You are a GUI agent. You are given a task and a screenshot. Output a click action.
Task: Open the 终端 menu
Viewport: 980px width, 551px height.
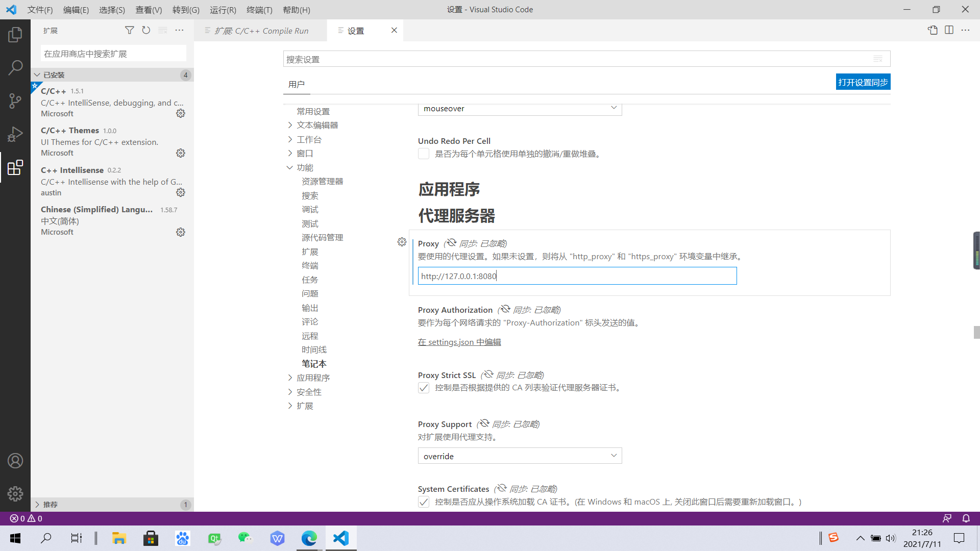click(259, 10)
